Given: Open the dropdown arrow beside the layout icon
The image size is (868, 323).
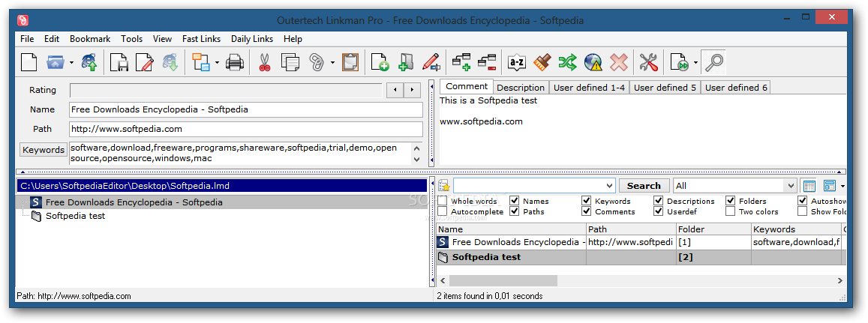Looking at the screenshot, I should point(842,186).
